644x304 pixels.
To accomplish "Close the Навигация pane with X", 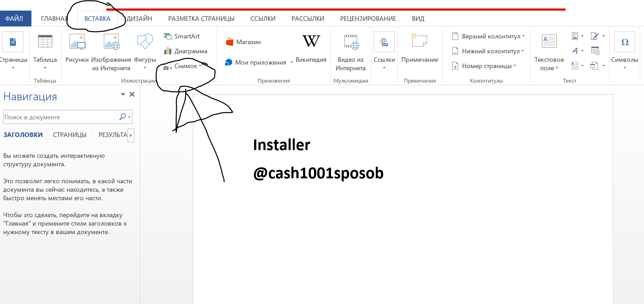I will pyautogui.click(x=132, y=94).
